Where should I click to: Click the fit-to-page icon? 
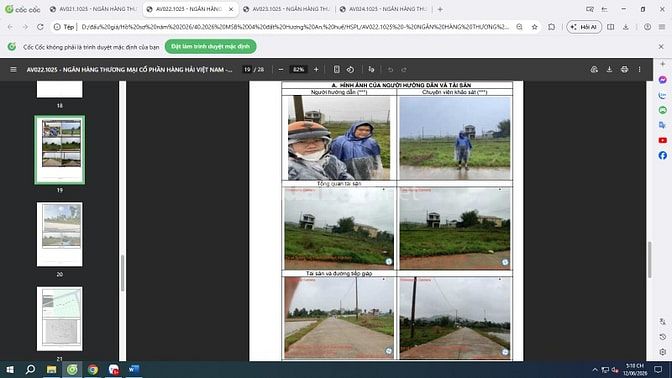(336, 69)
